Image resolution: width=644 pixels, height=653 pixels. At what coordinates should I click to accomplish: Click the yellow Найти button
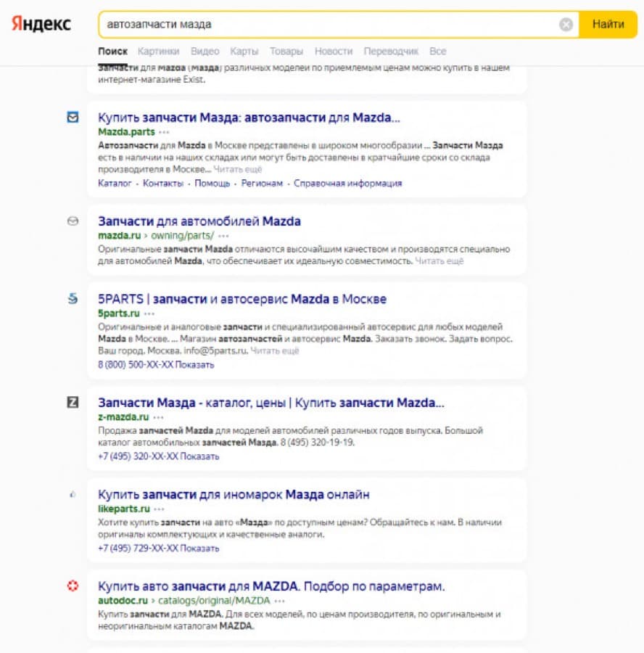(608, 25)
